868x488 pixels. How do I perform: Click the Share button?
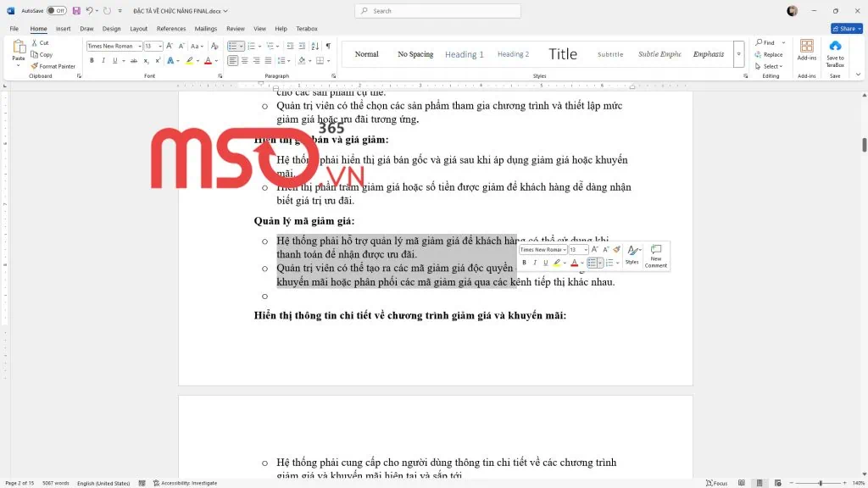point(846,29)
